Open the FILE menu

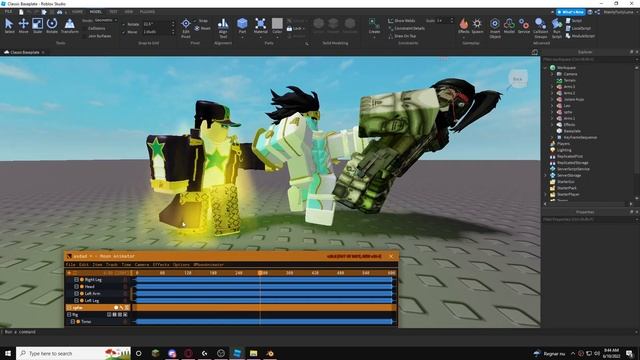pyautogui.click(x=8, y=12)
